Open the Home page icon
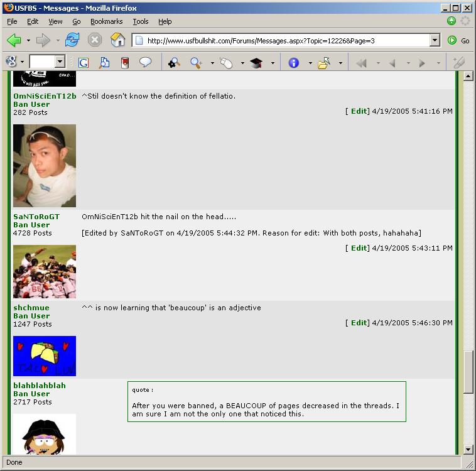Viewport: 476px width, 471px height. [118, 40]
